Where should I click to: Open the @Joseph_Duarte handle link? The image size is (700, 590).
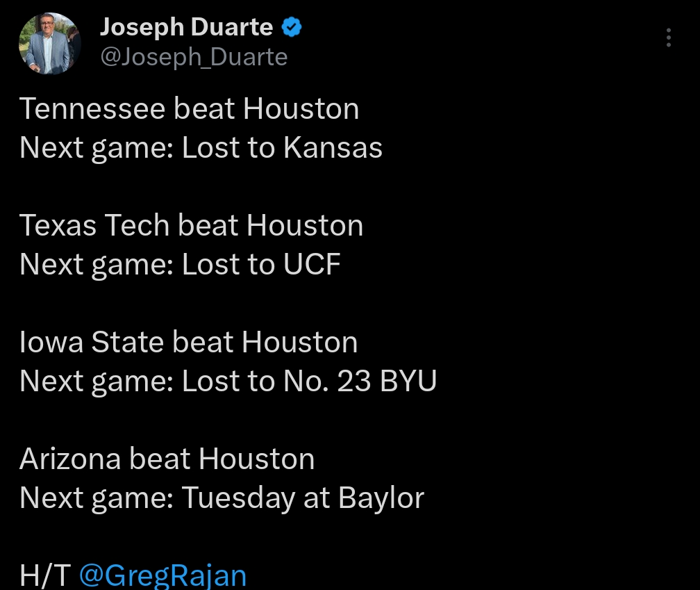coord(194,57)
